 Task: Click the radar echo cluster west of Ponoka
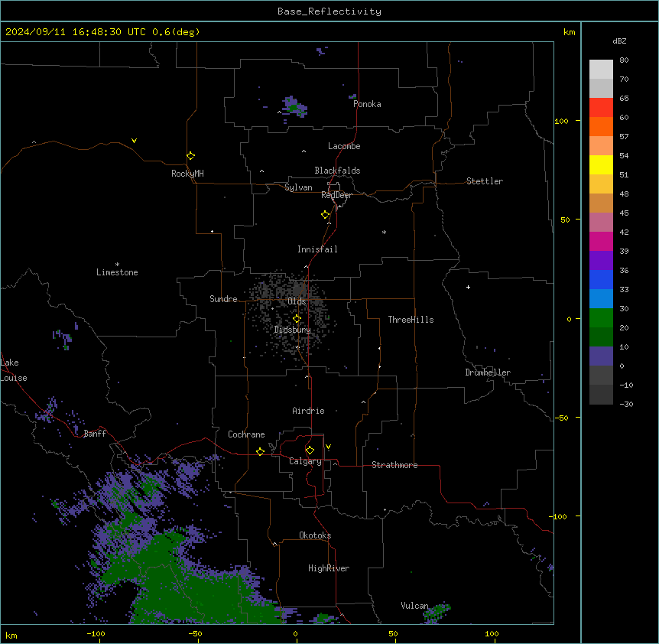295,106
